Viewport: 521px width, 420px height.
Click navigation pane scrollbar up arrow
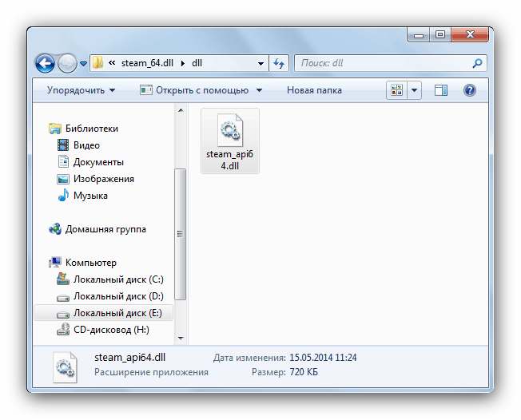[x=181, y=110]
